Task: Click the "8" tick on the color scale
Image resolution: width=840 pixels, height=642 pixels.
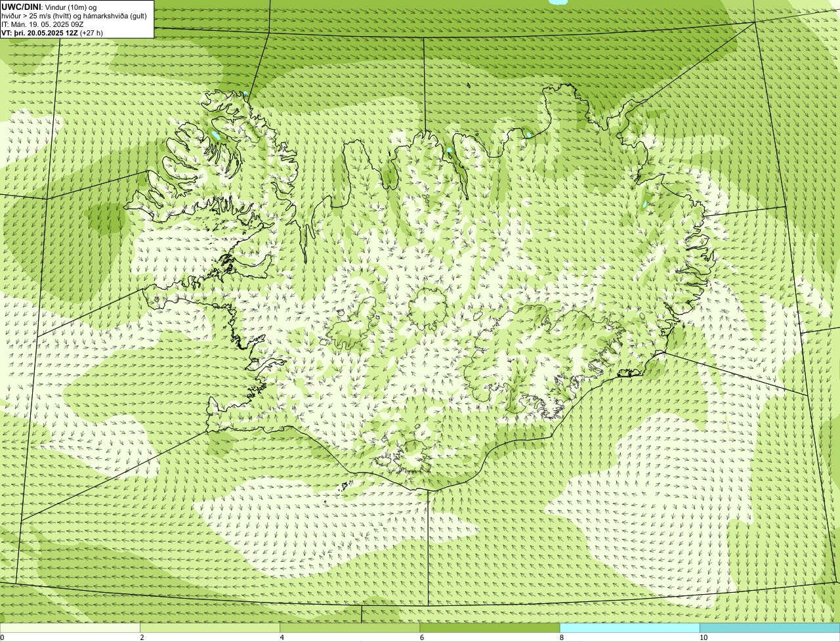Action: pyautogui.click(x=562, y=637)
